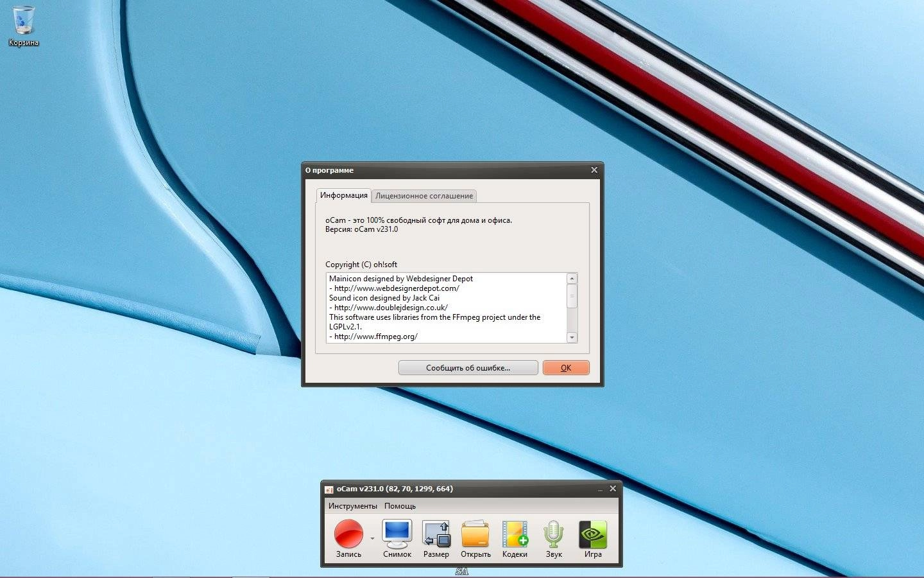
Task: Minimize the oCam toolbar window
Action: coord(600,489)
